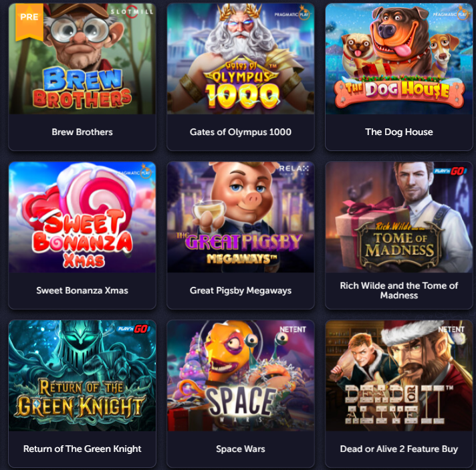Screen dimensions: 476x470
Task: Click Pragmatic Play logo on Dog House tile
Action: [451, 14]
